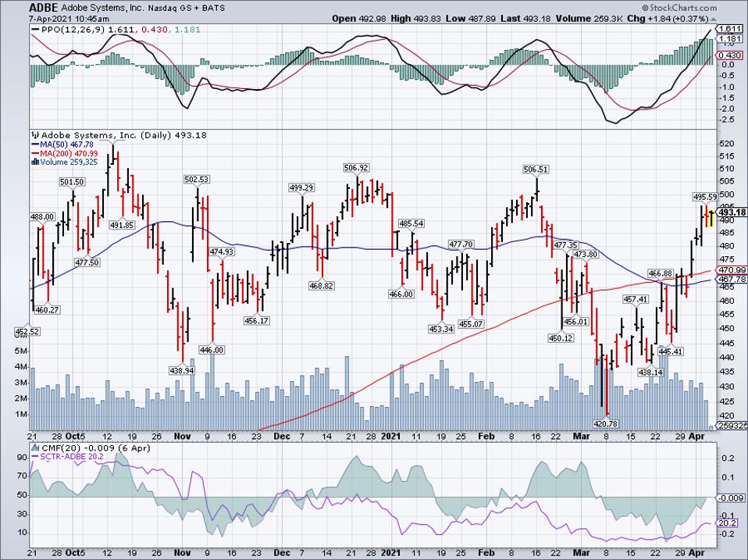Click the 501.50 price peak label

[x=72, y=182]
